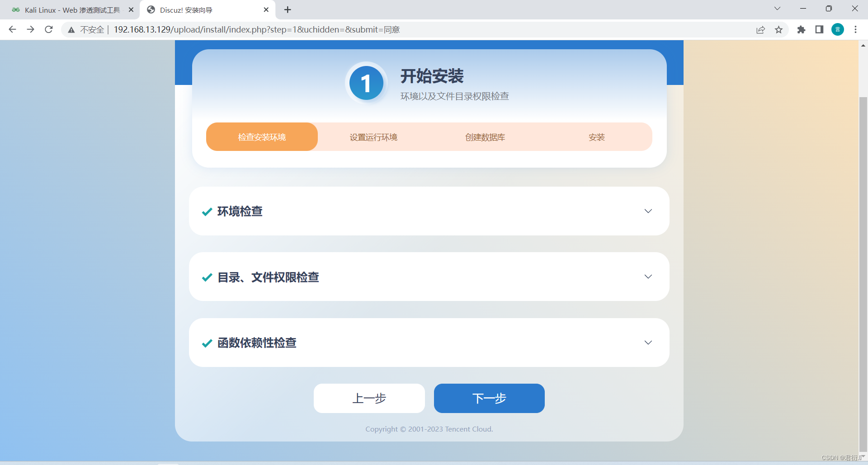
Task: Select the 安装 step
Action: point(597,137)
